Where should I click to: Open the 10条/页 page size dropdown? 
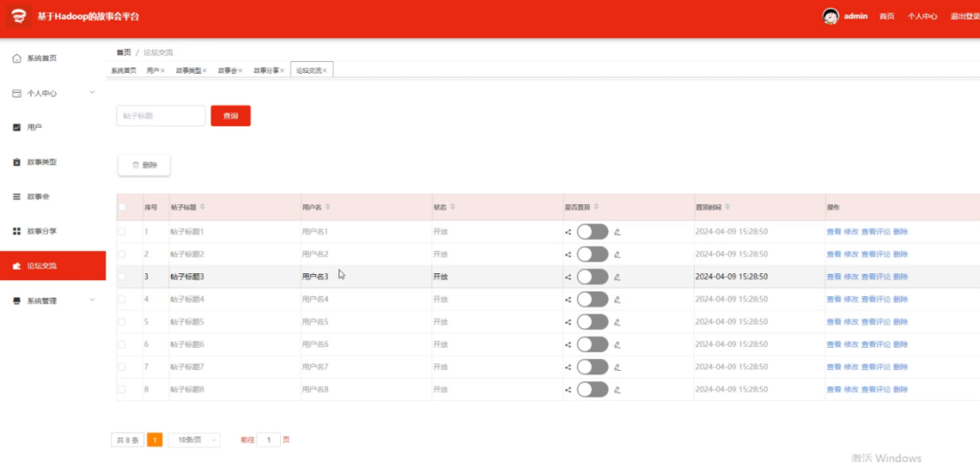click(x=194, y=440)
